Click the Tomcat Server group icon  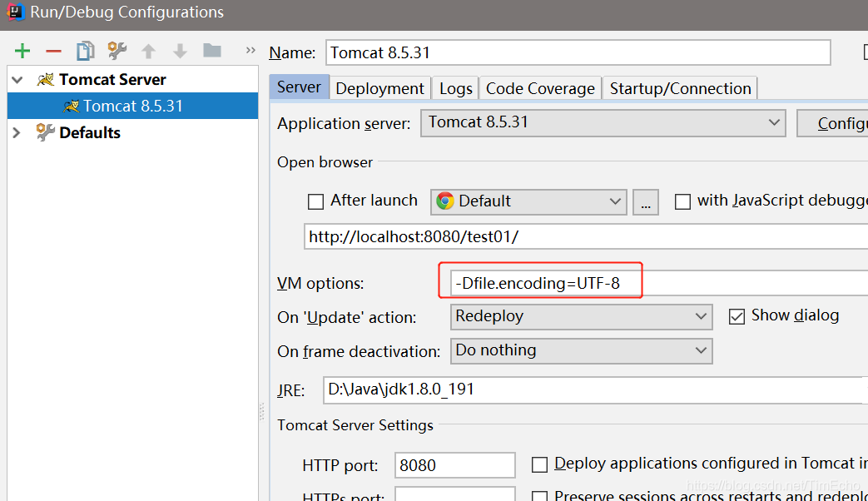pos(46,80)
